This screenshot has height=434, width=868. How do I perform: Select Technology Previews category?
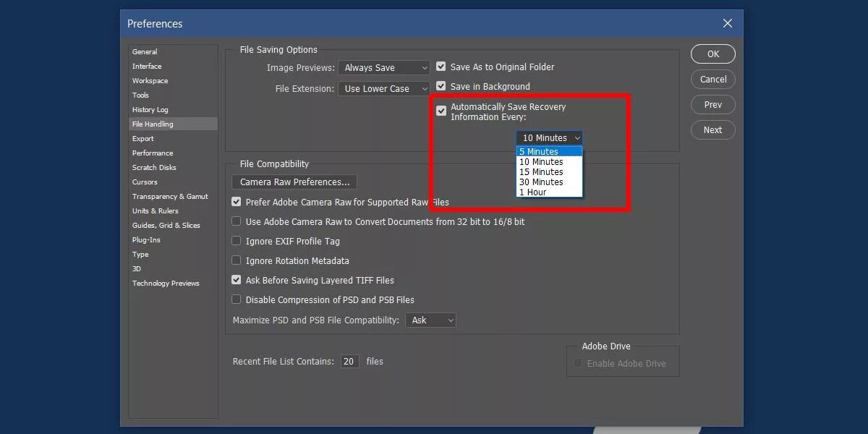click(173, 284)
